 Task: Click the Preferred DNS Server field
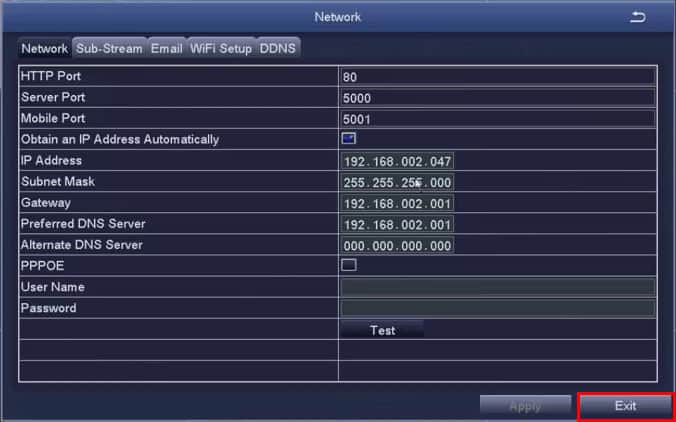(397, 224)
